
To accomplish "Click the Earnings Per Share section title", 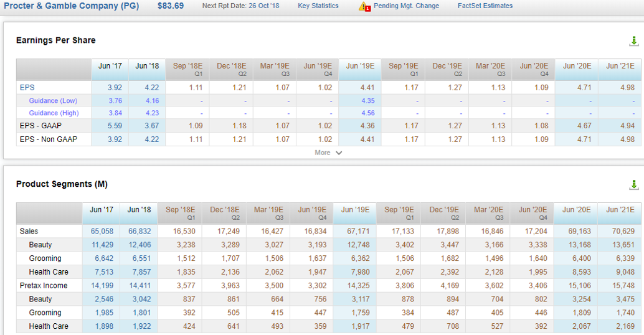I will (x=56, y=40).
